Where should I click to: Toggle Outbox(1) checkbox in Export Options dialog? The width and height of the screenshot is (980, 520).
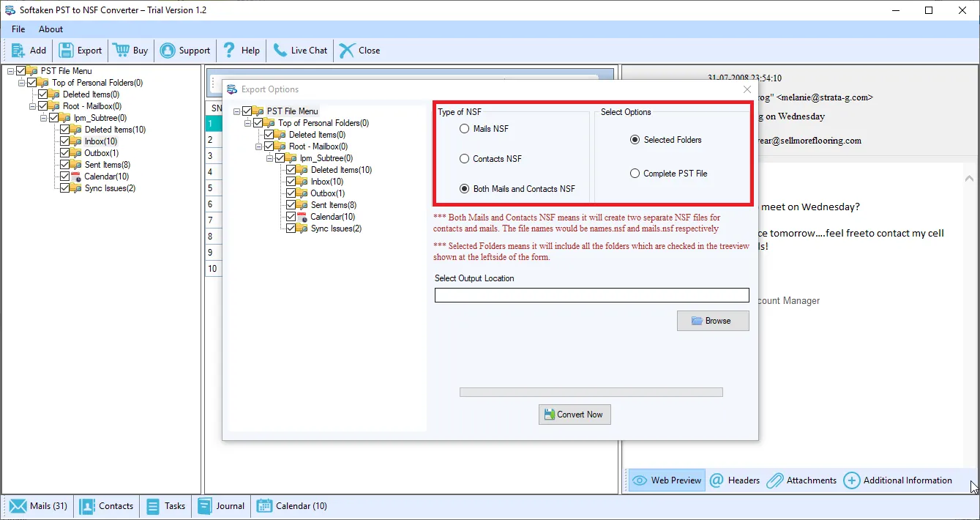click(291, 193)
